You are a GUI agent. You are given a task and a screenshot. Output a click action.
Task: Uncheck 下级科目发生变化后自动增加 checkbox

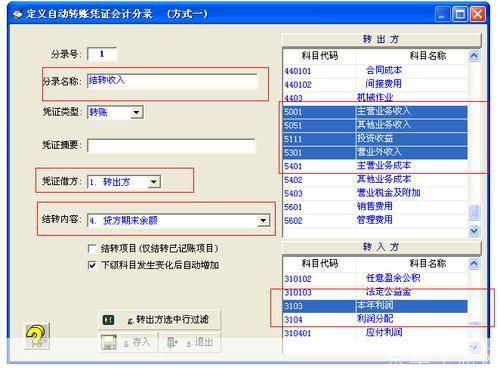click(x=92, y=265)
